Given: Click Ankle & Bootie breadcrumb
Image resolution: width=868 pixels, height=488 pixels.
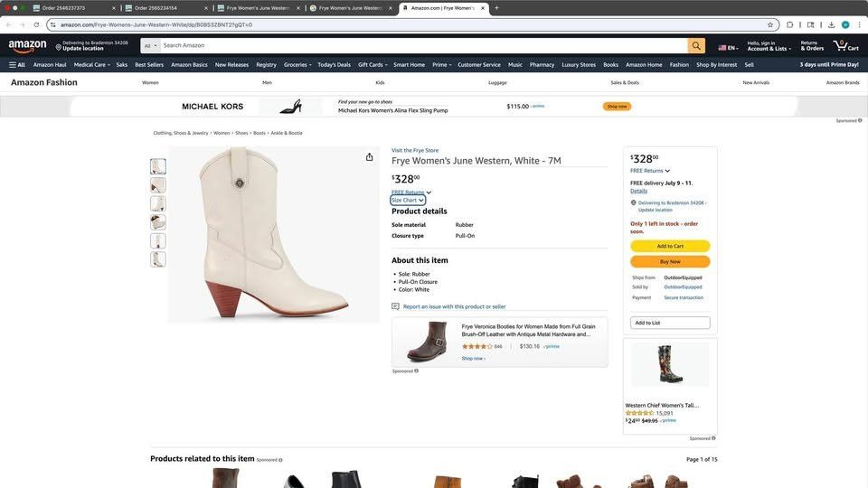Looking at the screenshot, I should [x=287, y=134].
